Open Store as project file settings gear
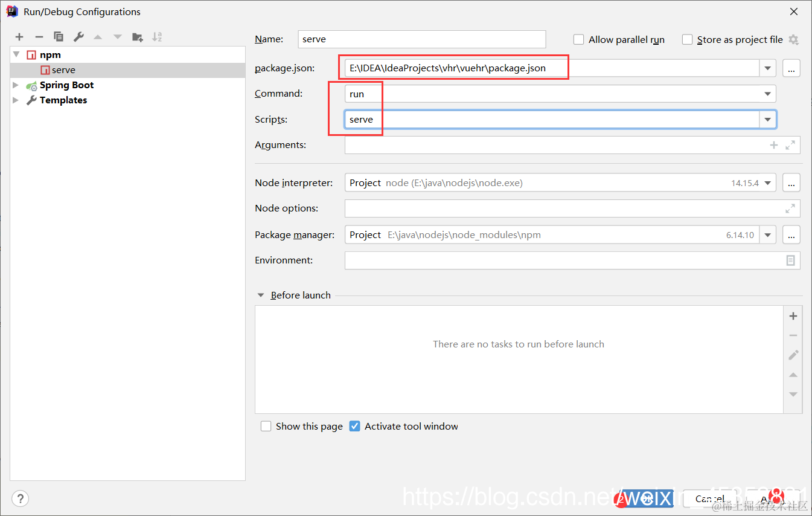 [x=793, y=39]
